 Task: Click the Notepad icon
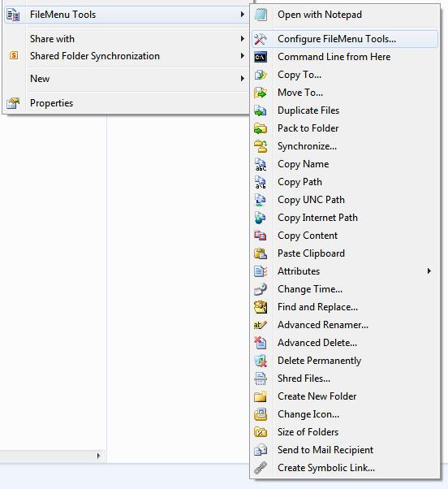[x=261, y=15]
